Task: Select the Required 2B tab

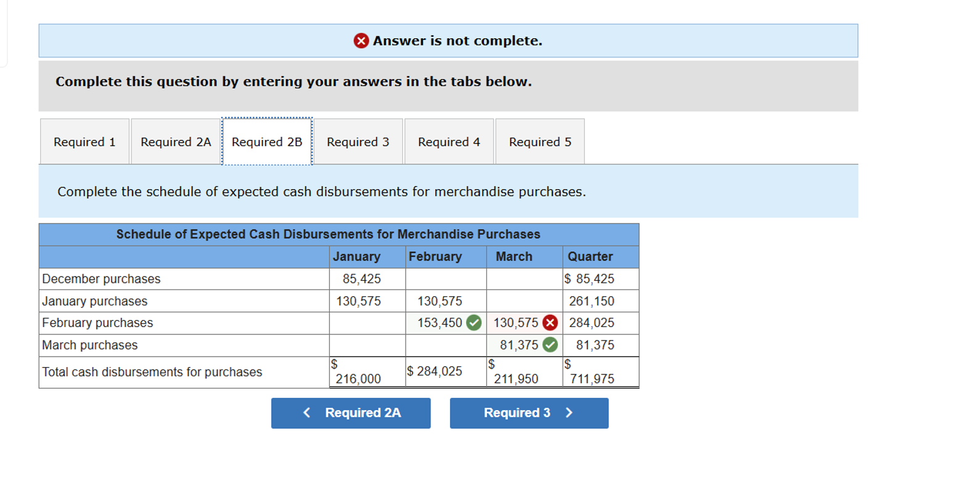Action: [267, 142]
